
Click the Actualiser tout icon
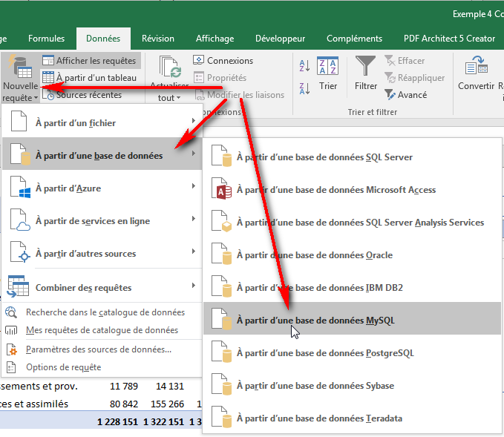[x=170, y=68]
